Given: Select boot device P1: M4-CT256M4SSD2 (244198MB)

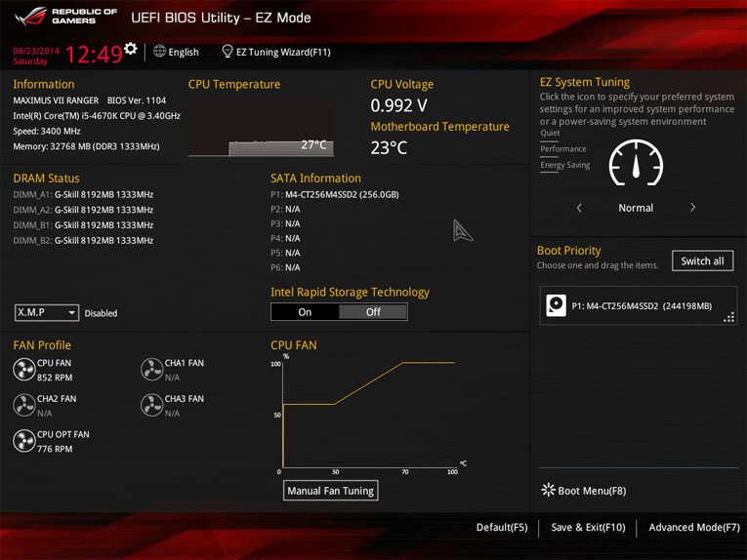Looking at the screenshot, I should tap(639, 305).
